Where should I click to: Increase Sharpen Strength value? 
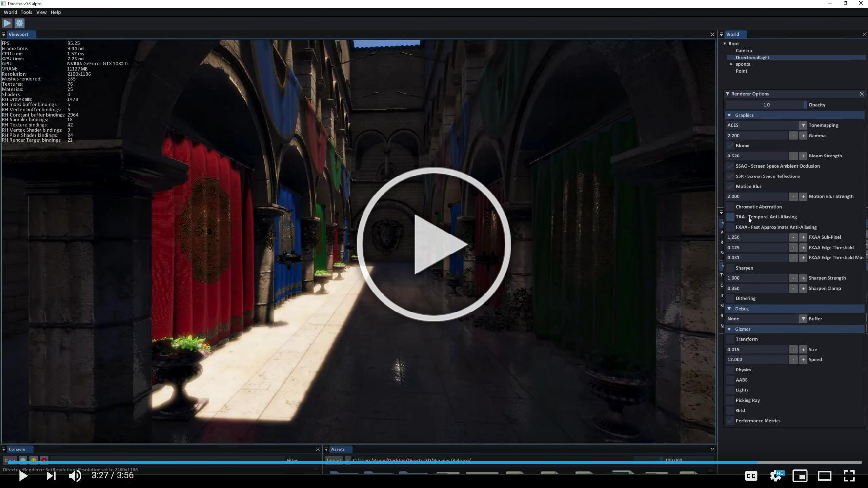click(803, 278)
